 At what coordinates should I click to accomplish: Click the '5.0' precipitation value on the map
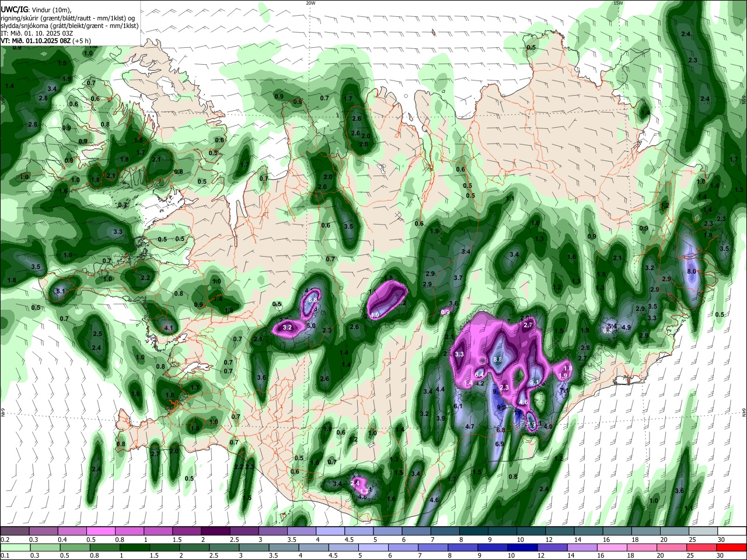311,325
